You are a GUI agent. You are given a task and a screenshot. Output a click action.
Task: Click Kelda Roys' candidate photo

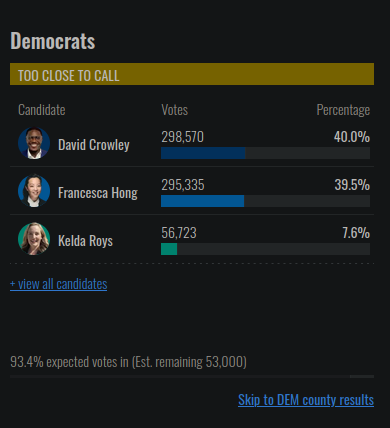point(34,239)
